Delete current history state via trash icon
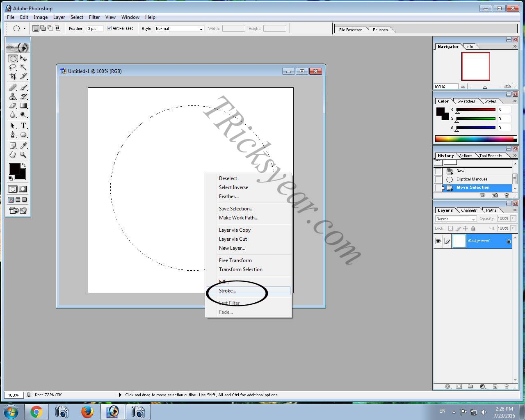Viewport: 525px width, 420px height. [507, 195]
